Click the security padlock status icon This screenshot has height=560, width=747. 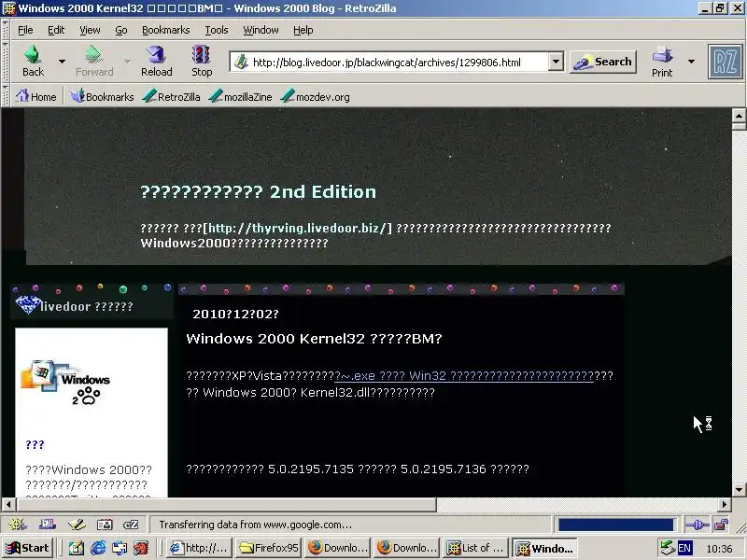point(721,525)
